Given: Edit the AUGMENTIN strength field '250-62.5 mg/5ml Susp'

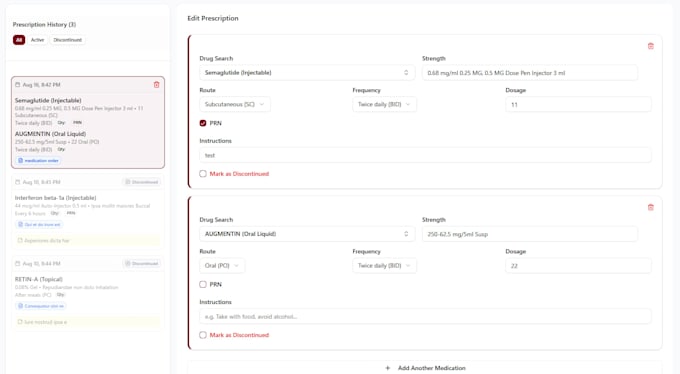Looking at the screenshot, I should tap(530, 234).
